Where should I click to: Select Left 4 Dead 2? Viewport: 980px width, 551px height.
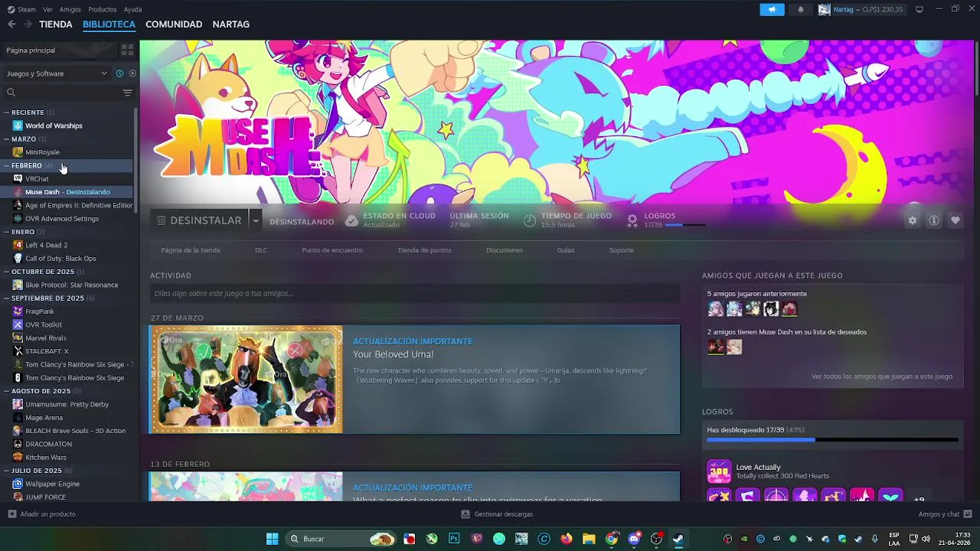[x=46, y=245]
